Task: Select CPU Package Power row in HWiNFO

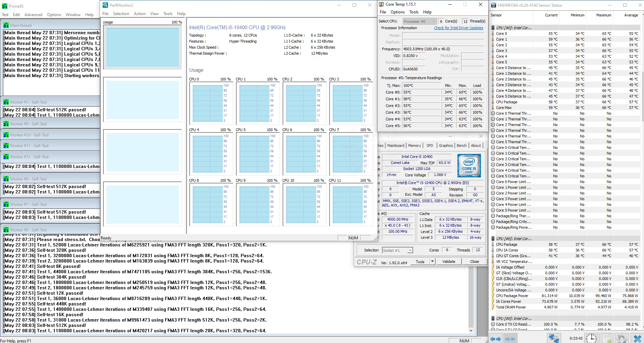Action: (564, 296)
